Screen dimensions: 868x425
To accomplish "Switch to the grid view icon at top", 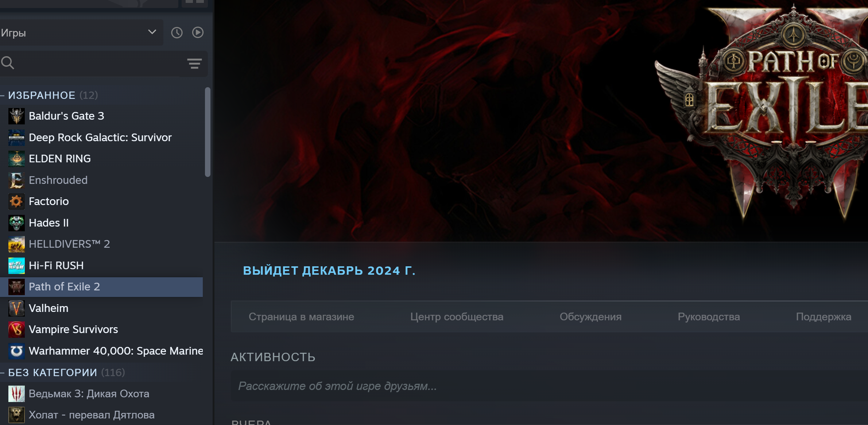I will (x=195, y=2).
